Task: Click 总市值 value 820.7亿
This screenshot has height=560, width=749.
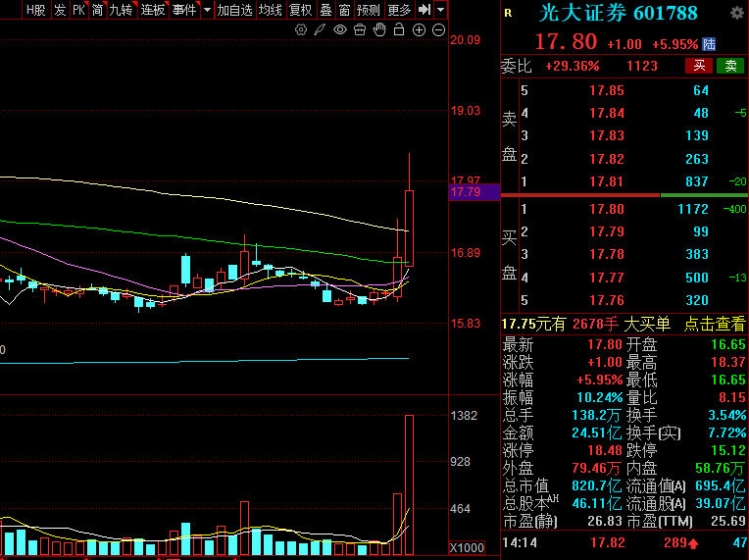Action: click(x=597, y=485)
